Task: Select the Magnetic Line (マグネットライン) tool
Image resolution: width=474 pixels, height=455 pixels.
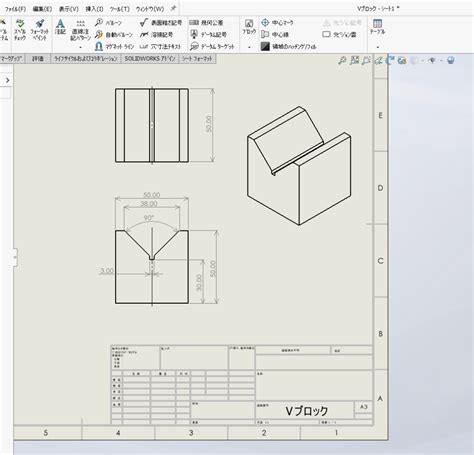Action: (x=114, y=46)
